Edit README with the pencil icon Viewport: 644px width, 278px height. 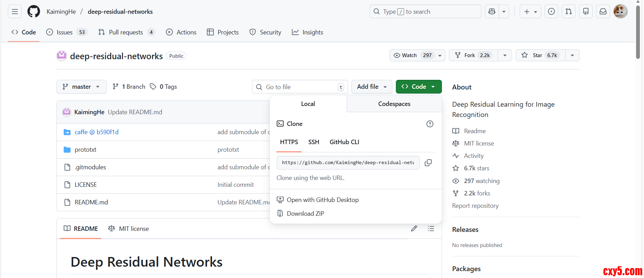click(x=414, y=228)
